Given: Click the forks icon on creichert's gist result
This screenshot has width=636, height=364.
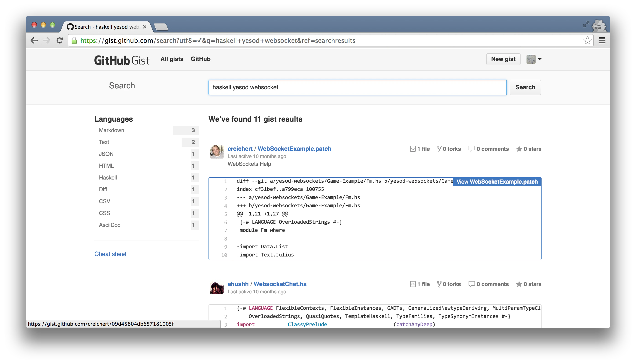Looking at the screenshot, I should [439, 149].
